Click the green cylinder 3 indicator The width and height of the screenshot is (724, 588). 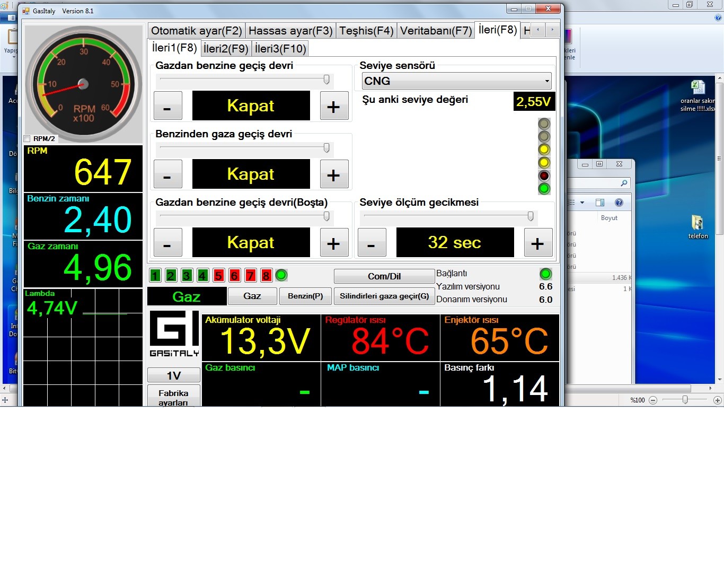[x=187, y=275]
